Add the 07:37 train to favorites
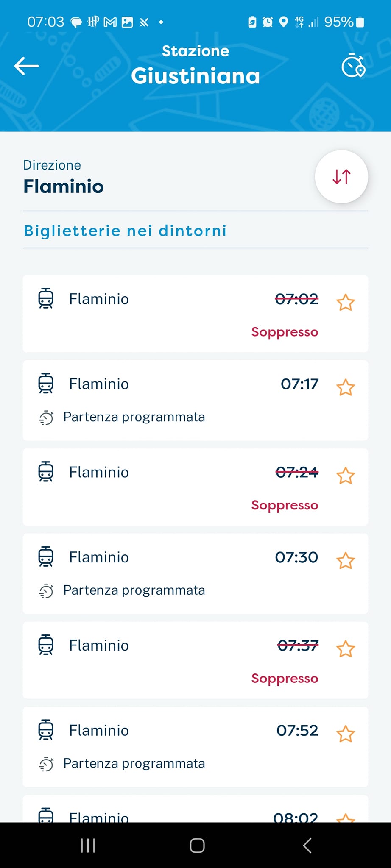The width and height of the screenshot is (391, 868). (x=346, y=649)
